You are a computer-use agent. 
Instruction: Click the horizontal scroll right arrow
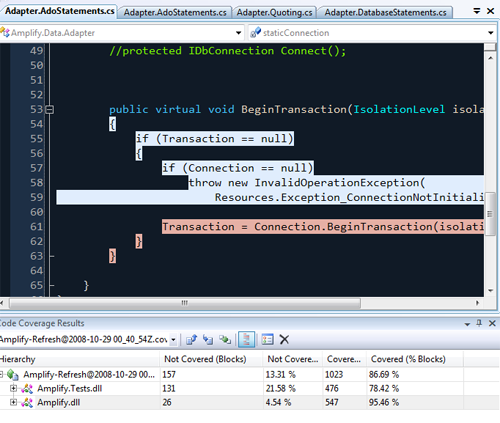(x=477, y=303)
